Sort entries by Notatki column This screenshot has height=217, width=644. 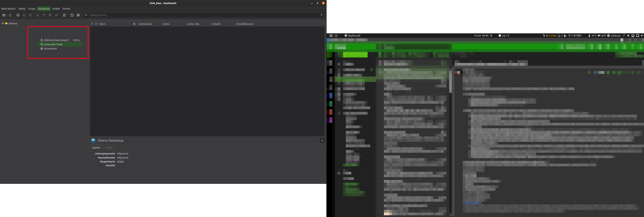223,24
